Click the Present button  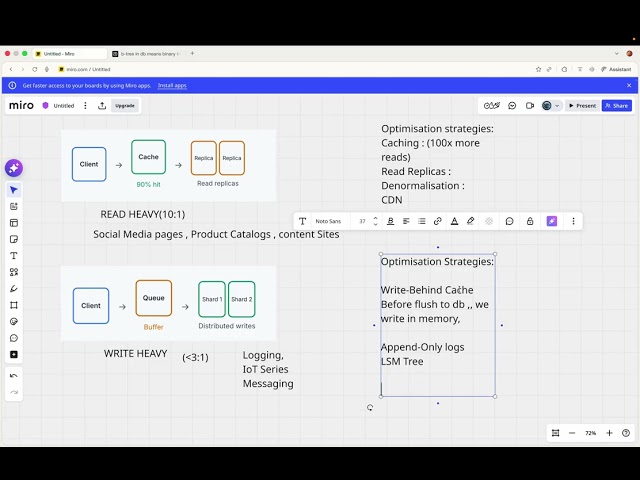point(582,106)
